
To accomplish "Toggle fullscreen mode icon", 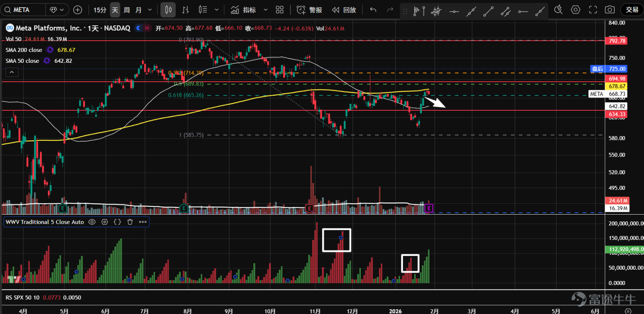I will click(593, 10).
